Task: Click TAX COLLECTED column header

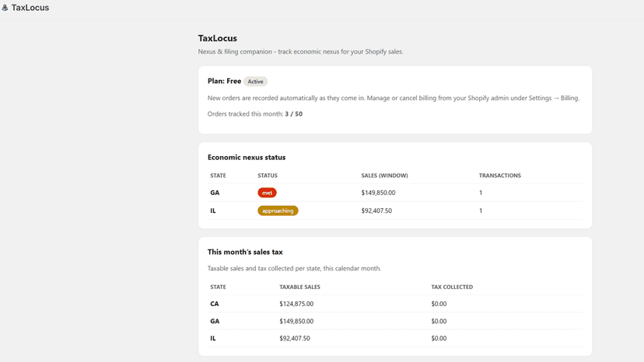Action: [452, 287]
